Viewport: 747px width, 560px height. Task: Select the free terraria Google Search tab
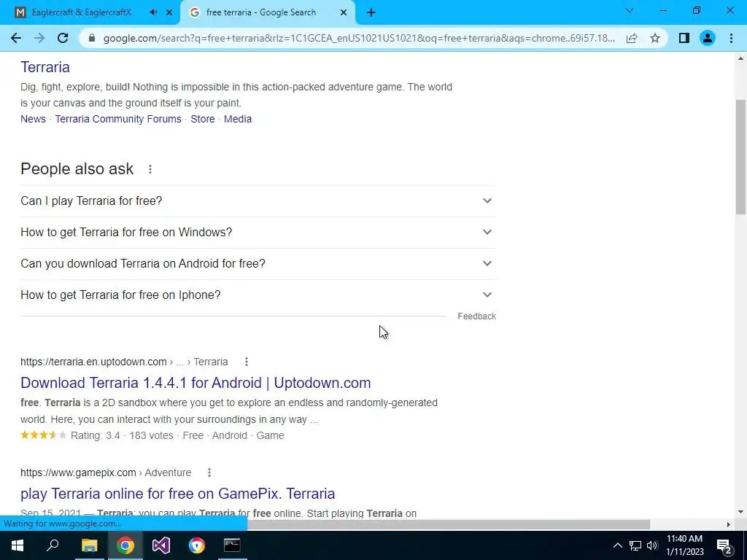click(267, 12)
